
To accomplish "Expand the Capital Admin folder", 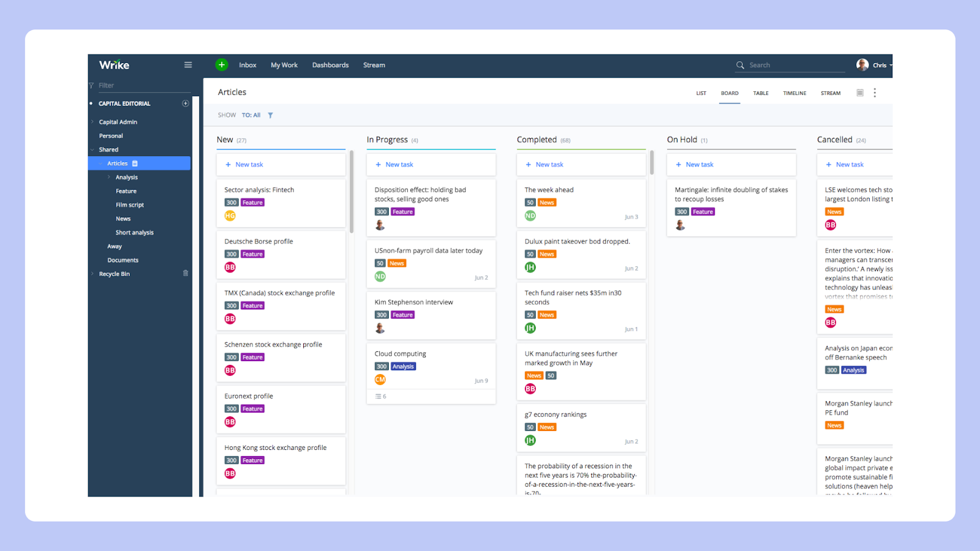I will click(92, 122).
